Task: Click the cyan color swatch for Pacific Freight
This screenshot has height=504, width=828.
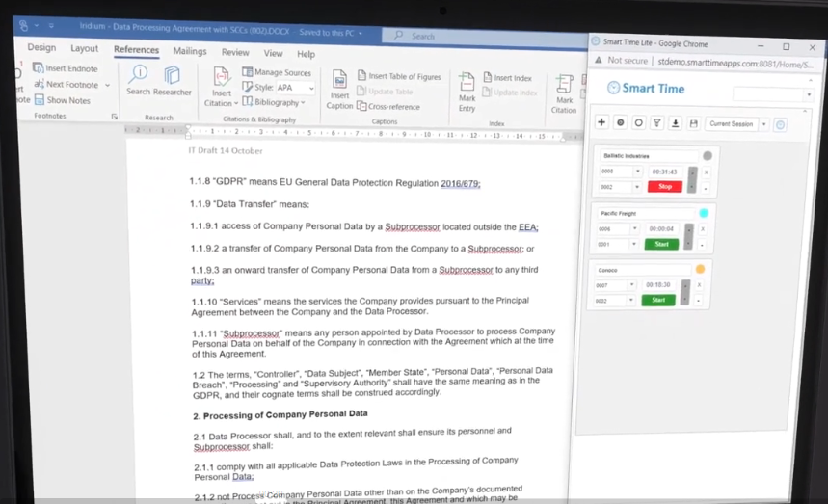Action: coord(704,213)
